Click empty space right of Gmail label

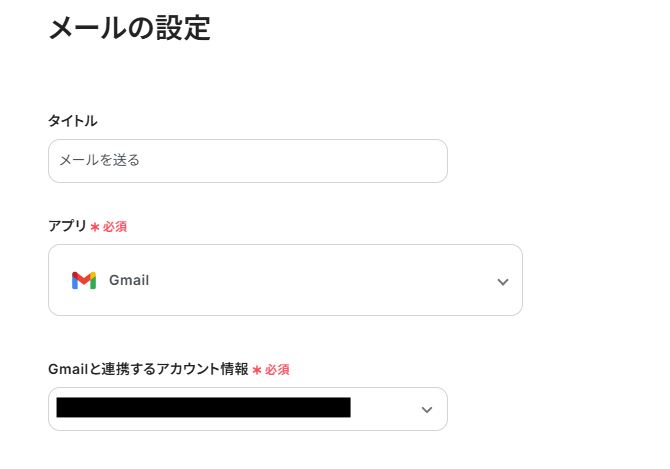320,281
